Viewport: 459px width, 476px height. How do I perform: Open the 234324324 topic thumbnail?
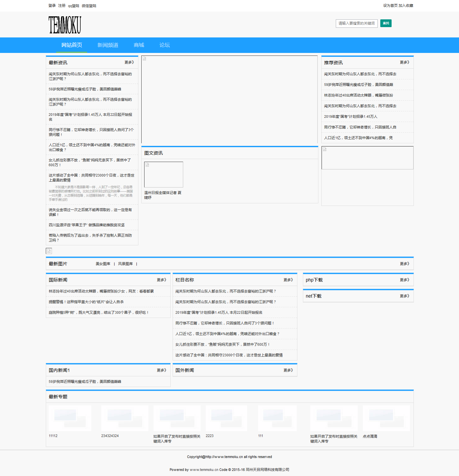125,418
